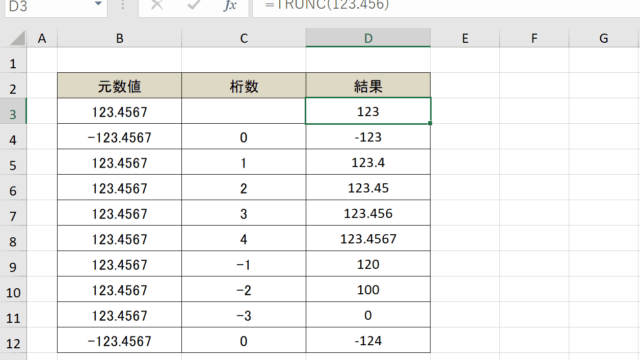Click the formula bar options dots handle
640x360 pixels.
(x=122, y=5)
